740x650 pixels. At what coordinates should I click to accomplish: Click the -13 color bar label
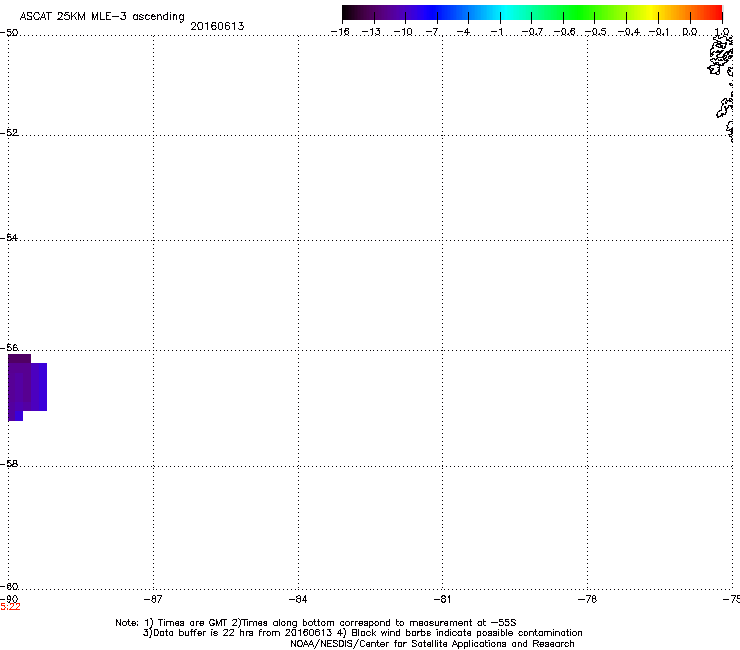[371, 32]
